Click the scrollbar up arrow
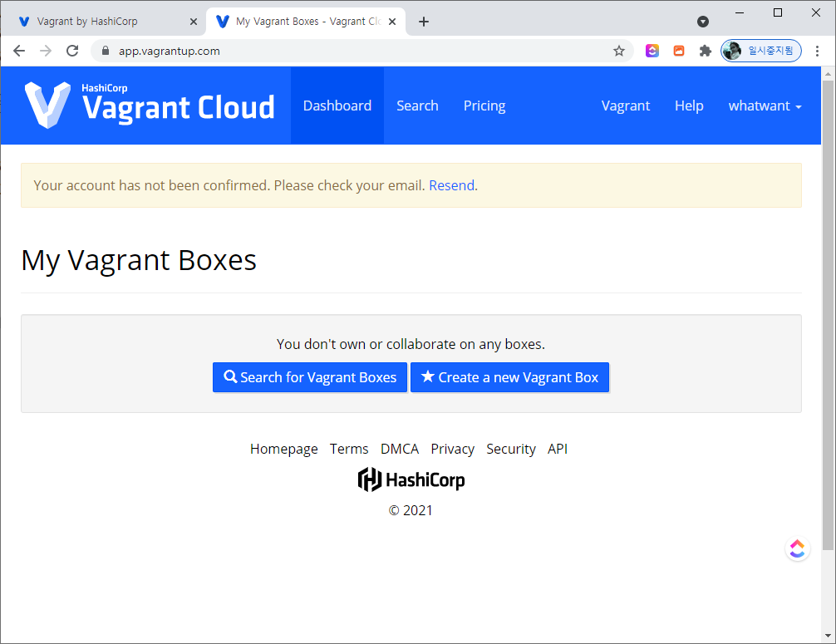 tap(828, 74)
